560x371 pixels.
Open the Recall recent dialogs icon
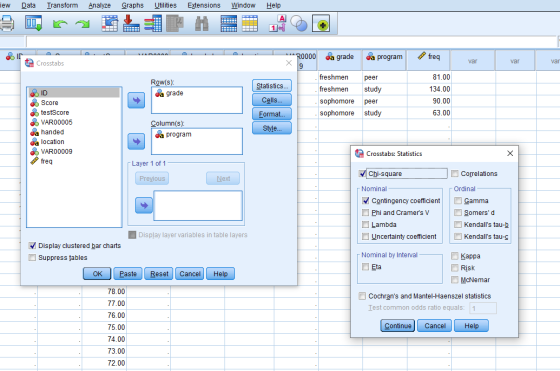coord(33,24)
